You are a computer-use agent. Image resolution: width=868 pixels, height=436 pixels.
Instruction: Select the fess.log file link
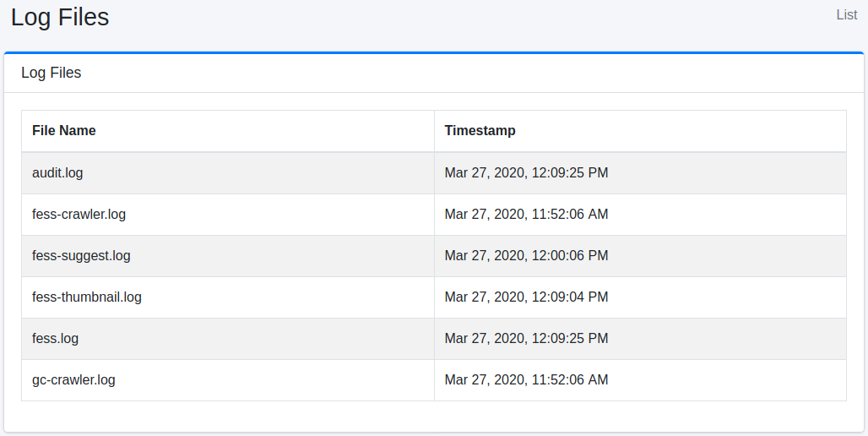55,339
